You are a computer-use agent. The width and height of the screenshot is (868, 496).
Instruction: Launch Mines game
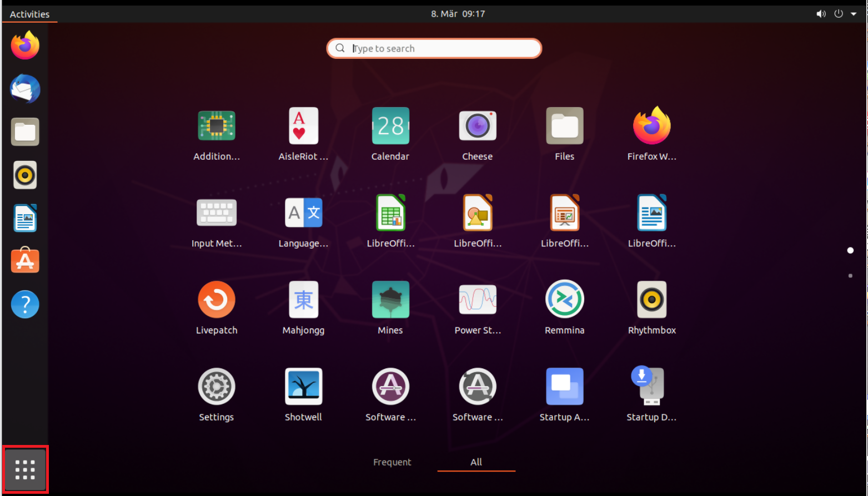point(390,300)
